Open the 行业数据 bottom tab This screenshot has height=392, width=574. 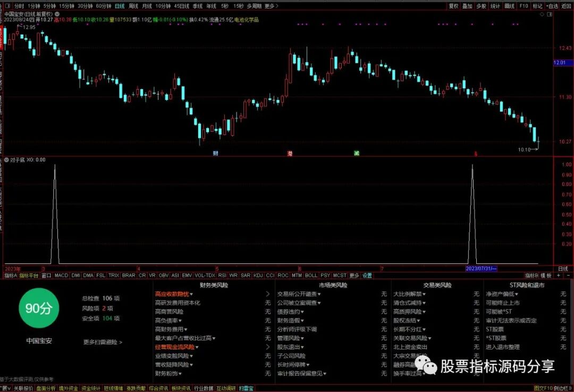pyautogui.click(x=204, y=388)
